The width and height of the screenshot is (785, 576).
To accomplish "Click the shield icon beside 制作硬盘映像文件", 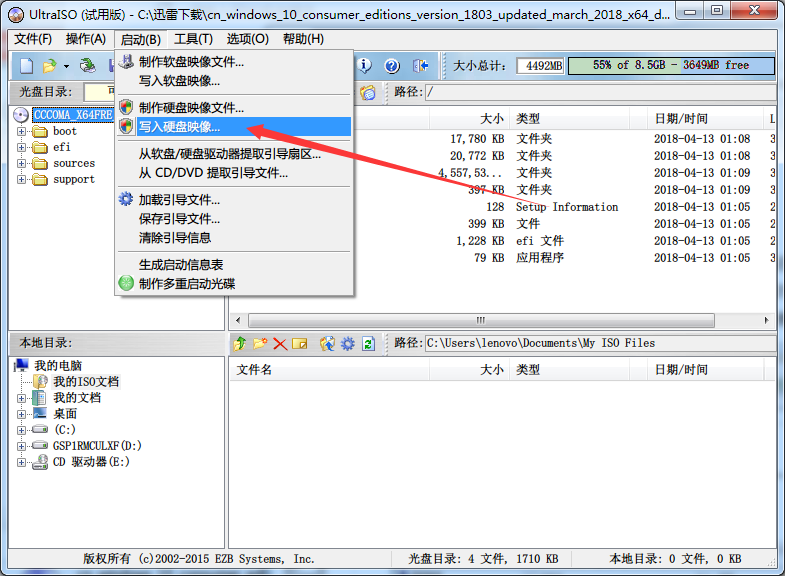I will (126, 107).
